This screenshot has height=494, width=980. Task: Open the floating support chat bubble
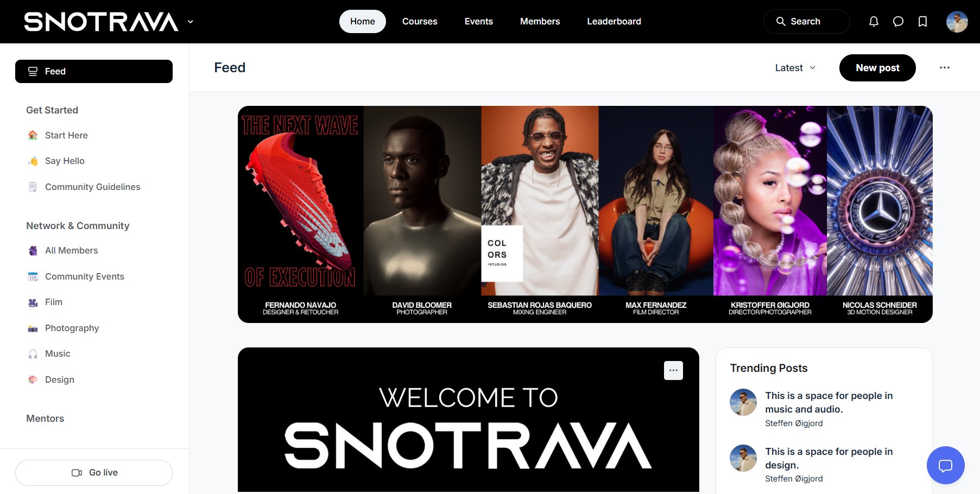point(945,465)
